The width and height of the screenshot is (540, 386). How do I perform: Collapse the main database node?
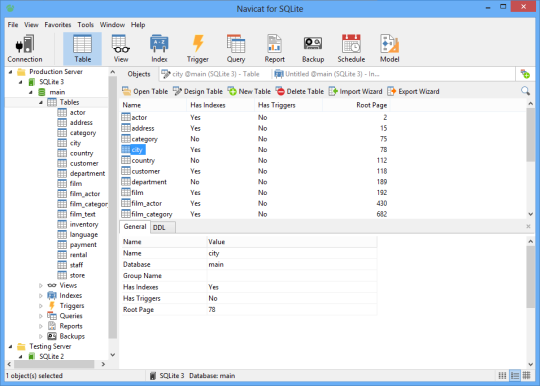pos(31,92)
